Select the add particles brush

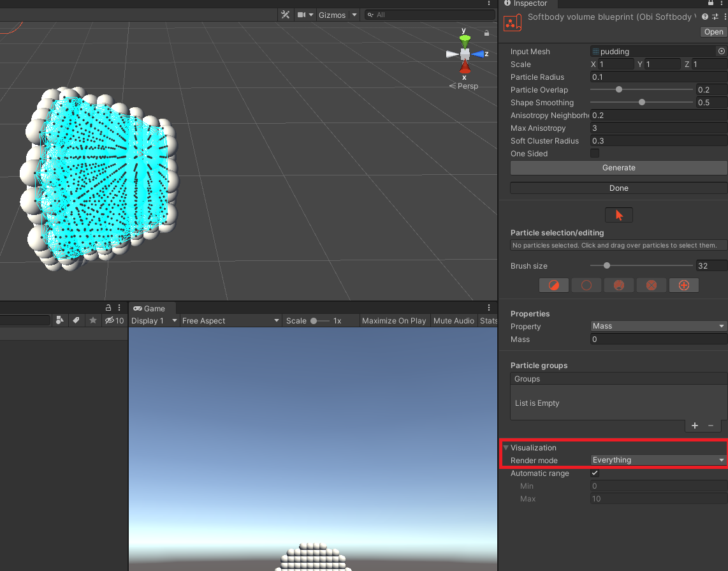684,285
